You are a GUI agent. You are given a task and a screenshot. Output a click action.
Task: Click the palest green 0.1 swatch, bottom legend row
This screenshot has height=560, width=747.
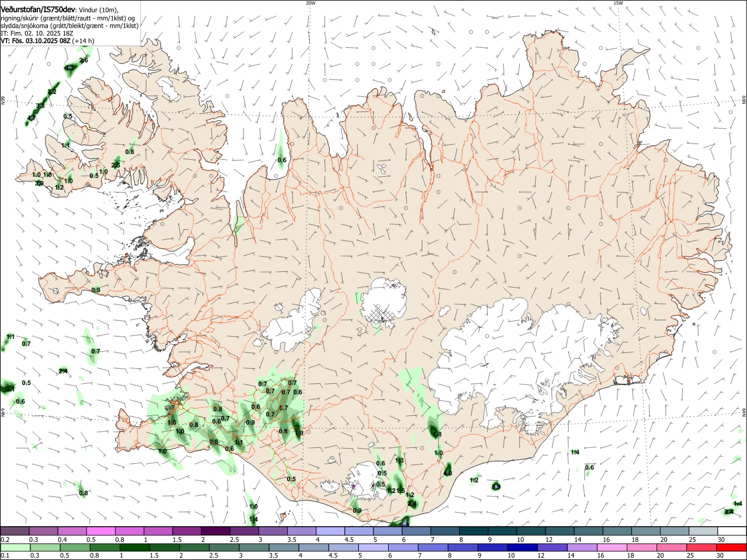click(x=15, y=548)
